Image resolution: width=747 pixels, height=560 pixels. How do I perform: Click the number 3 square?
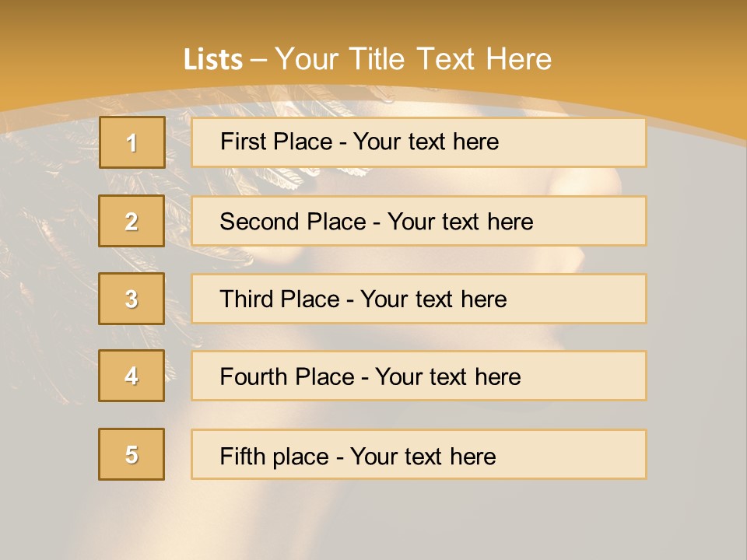click(x=132, y=299)
